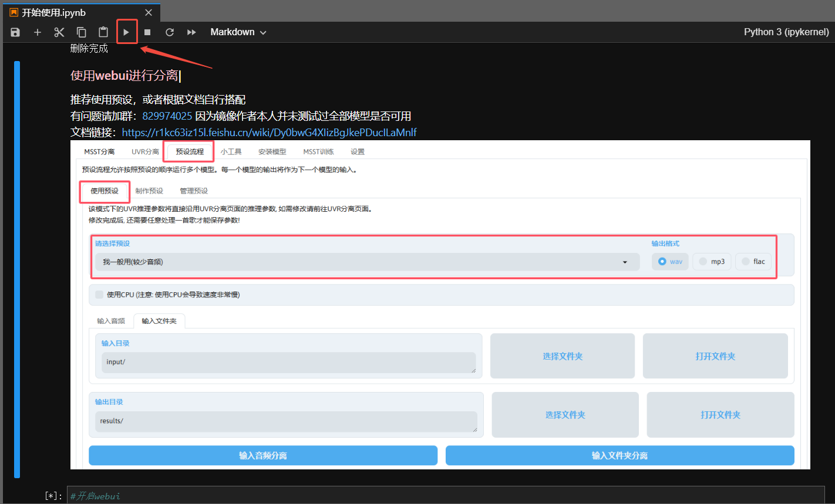Click the orange notebook icon on the tab
Image resolution: width=835 pixels, height=504 pixels.
pyautogui.click(x=14, y=12)
